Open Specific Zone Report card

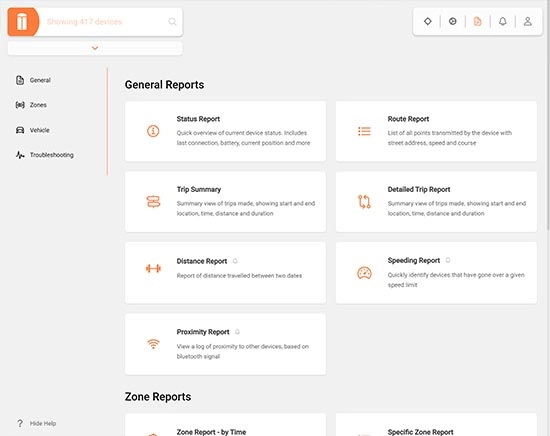436,425
